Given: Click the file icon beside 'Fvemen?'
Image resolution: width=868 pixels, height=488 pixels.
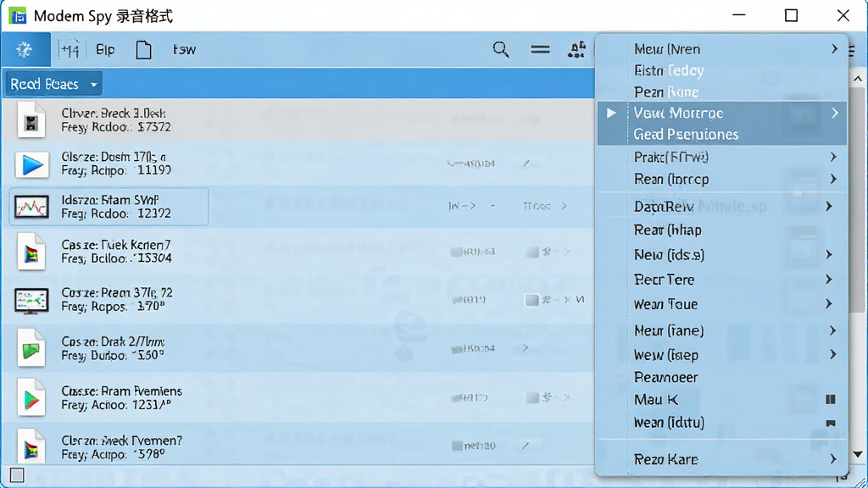Looking at the screenshot, I should pyautogui.click(x=31, y=446).
